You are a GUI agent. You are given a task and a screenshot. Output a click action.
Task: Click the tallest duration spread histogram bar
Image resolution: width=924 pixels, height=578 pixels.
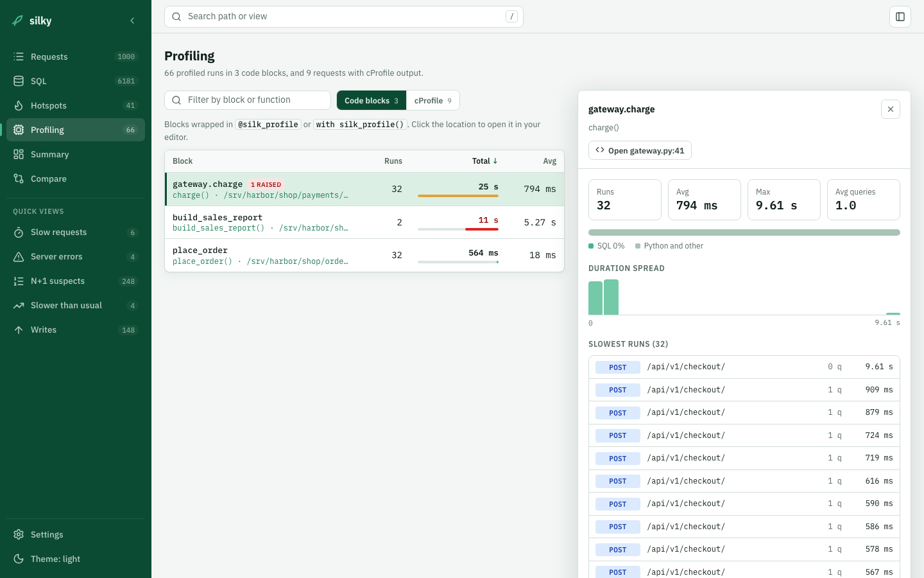611,297
